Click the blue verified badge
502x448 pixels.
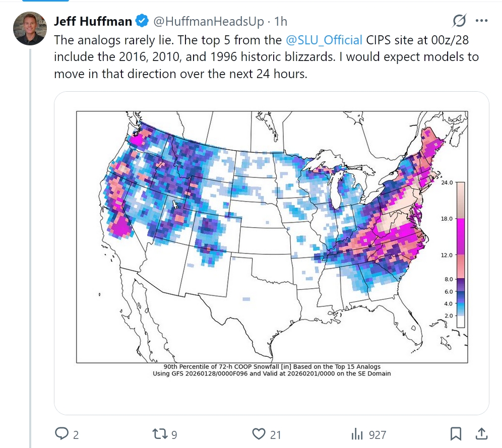[x=142, y=21]
